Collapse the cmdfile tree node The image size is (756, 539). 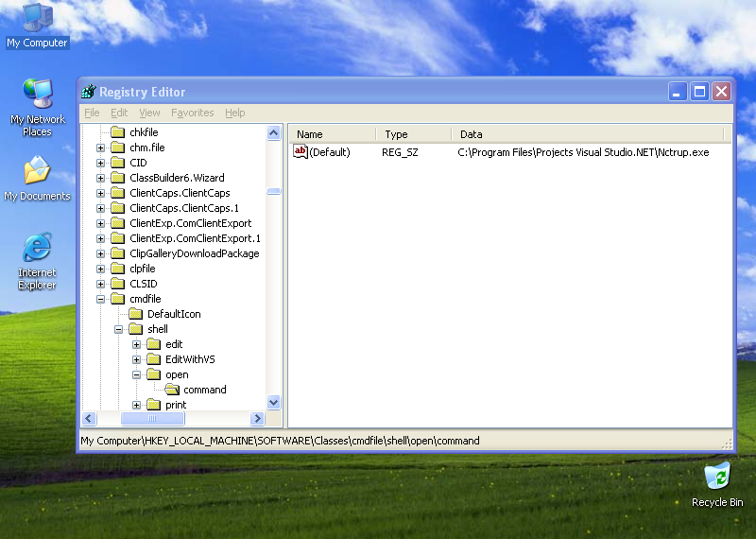pyautogui.click(x=101, y=299)
